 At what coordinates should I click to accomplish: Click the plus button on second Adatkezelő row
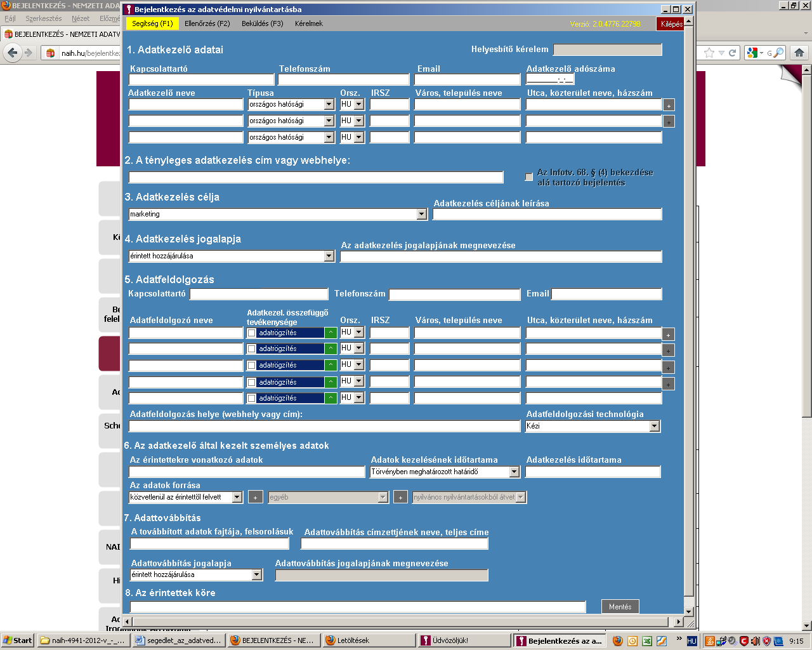[669, 122]
